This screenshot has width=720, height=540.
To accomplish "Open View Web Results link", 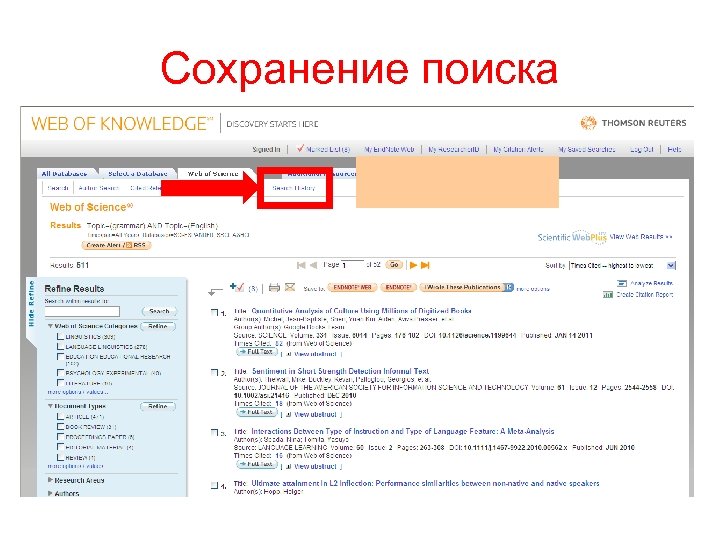I will click(x=641, y=237).
